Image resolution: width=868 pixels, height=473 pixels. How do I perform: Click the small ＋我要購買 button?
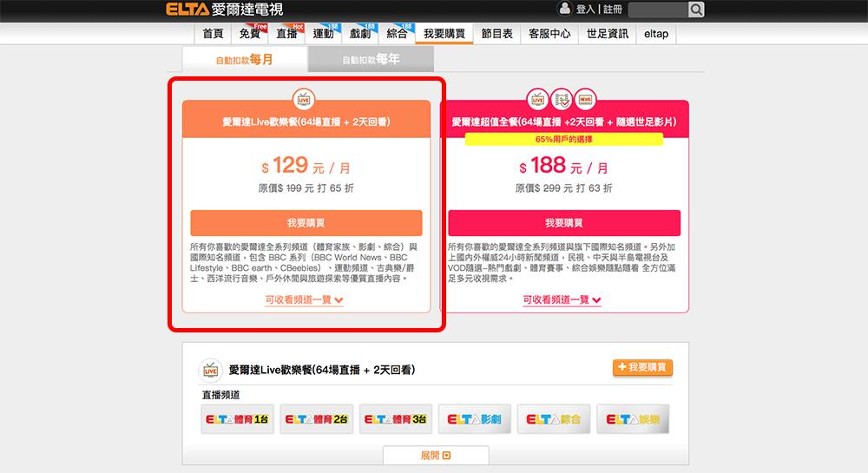(642, 367)
